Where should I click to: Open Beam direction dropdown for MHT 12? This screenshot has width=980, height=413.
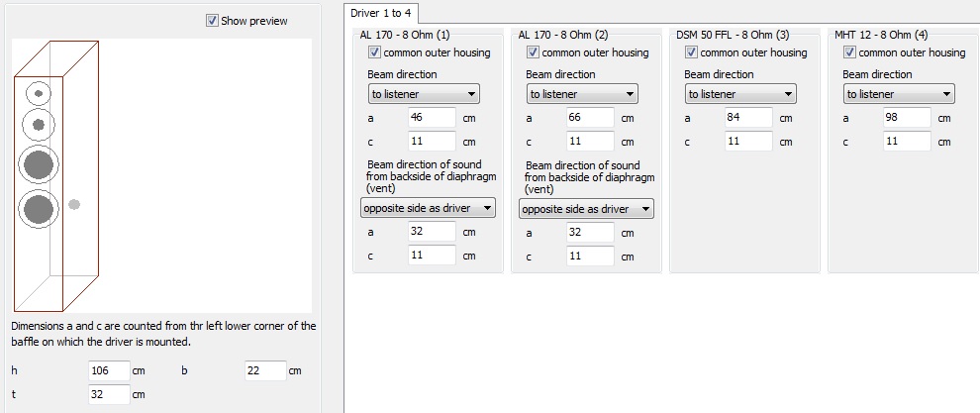click(x=898, y=94)
